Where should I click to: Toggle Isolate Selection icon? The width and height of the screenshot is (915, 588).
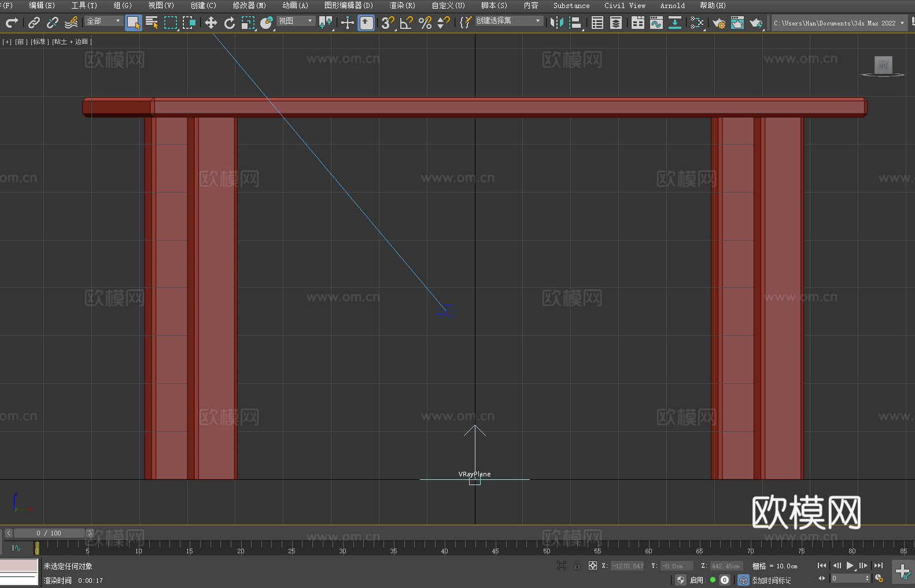[562, 566]
